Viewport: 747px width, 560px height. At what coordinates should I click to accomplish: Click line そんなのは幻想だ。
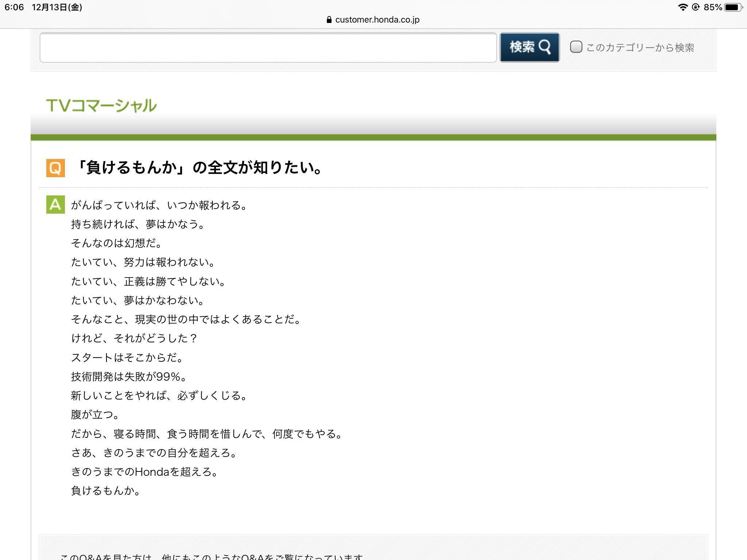(117, 243)
